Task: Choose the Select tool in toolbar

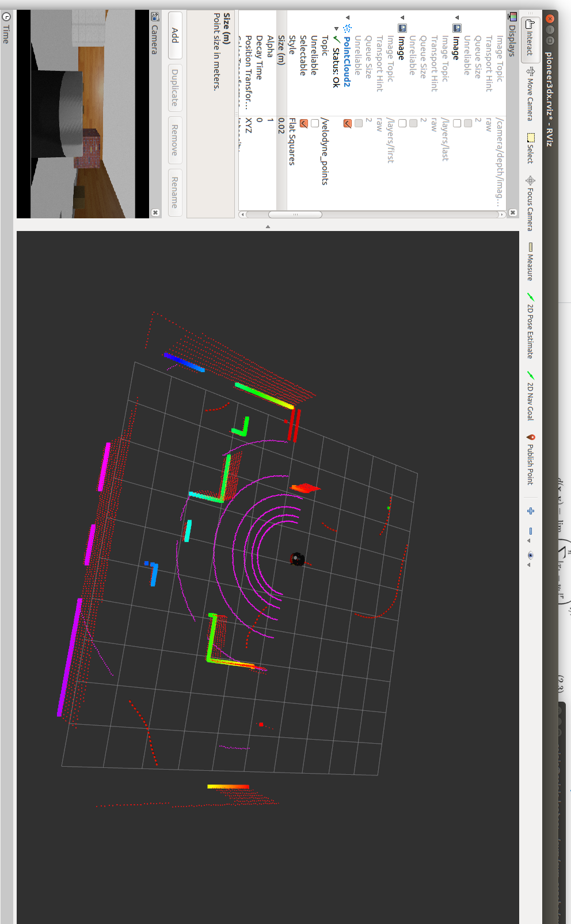Action: click(530, 148)
